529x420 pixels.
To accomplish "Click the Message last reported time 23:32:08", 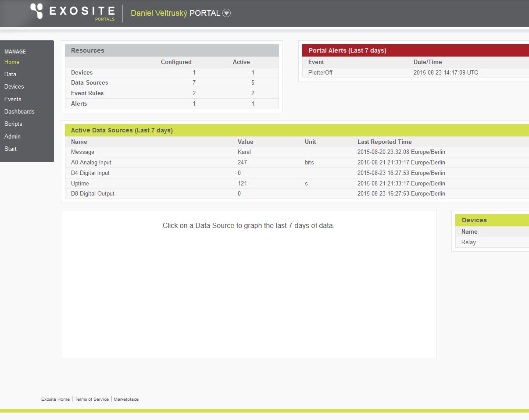I will tap(401, 152).
